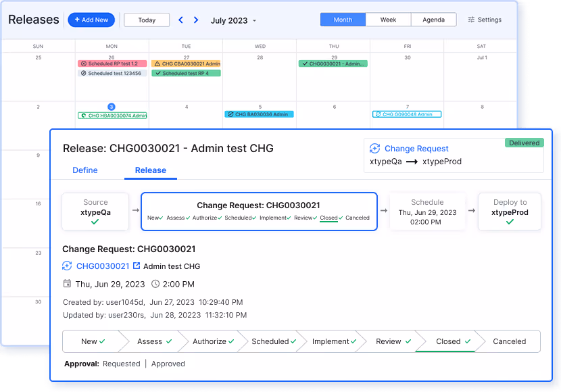
Task: Click Approval Approved status
Action: (x=168, y=364)
